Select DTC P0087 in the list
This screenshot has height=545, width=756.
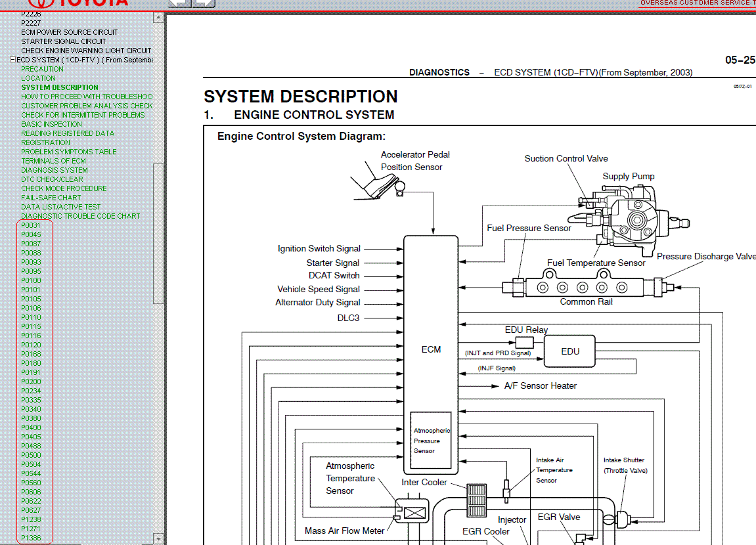[31, 244]
